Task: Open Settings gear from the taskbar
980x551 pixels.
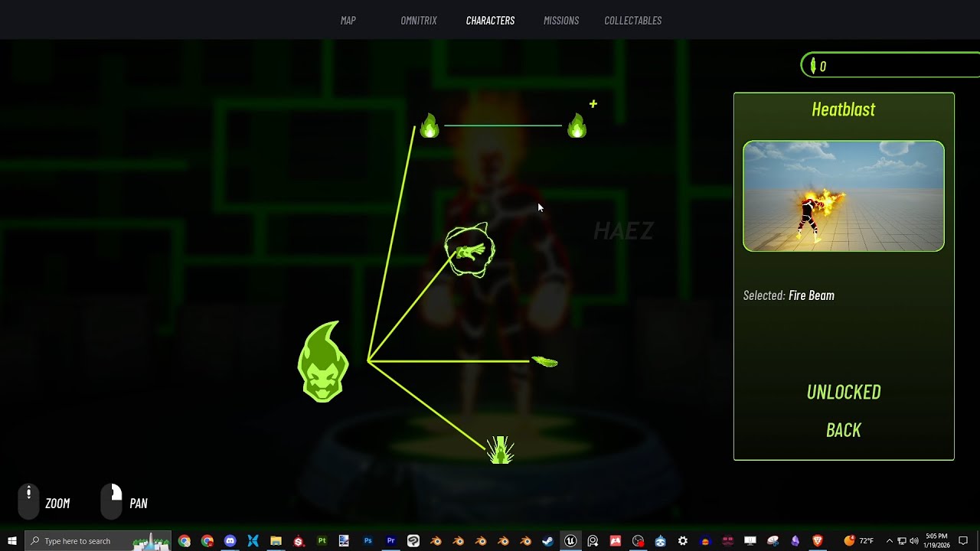Action: [683, 541]
